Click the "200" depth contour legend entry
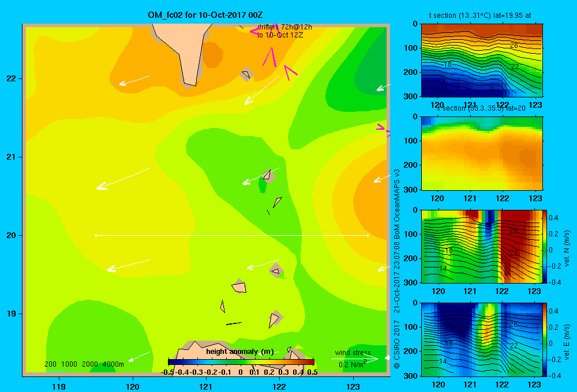Screen dimensions: 577x392 [50, 364]
